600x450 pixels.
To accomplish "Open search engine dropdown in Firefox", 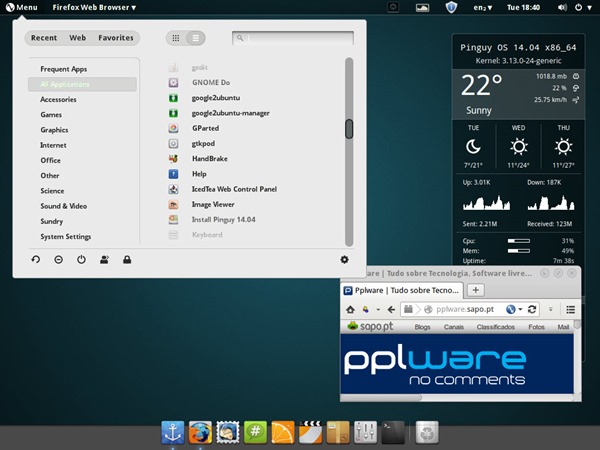I will coord(514,310).
